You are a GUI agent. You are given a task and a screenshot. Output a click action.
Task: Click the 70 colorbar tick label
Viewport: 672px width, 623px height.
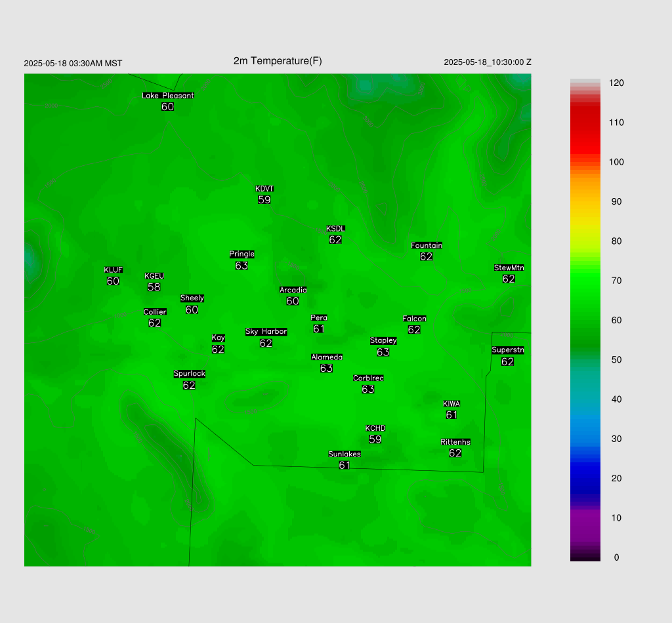[616, 281]
